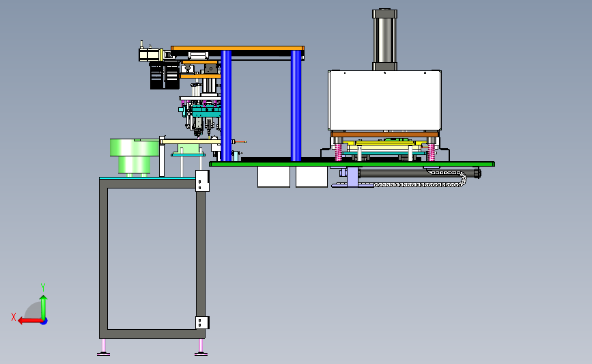The height and width of the screenshot is (364, 592).
Task: Select the left pink leveling foot
Action: tap(104, 348)
